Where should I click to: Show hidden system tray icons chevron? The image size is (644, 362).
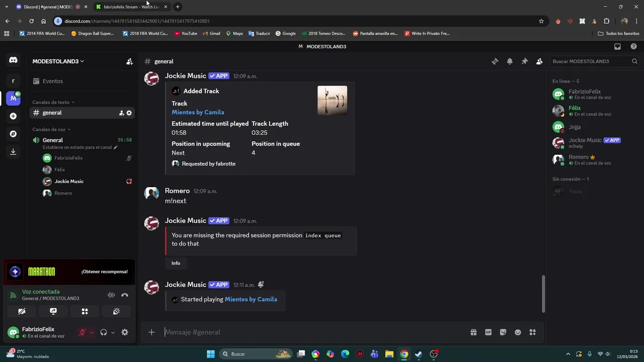[x=568, y=354]
